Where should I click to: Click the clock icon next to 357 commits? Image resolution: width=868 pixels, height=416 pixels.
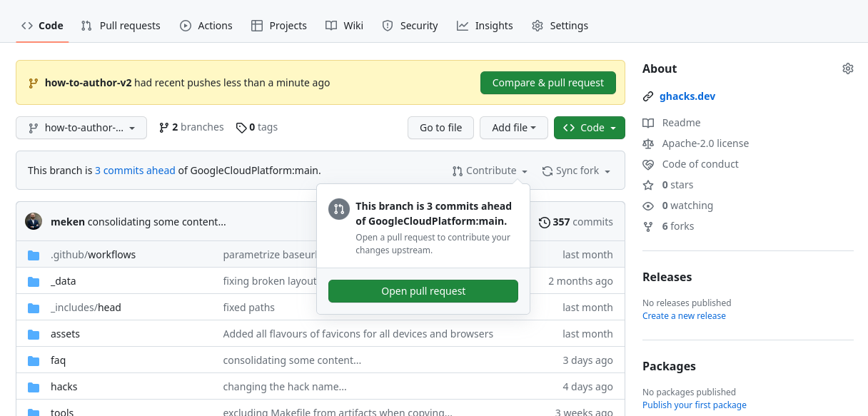[x=545, y=222]
